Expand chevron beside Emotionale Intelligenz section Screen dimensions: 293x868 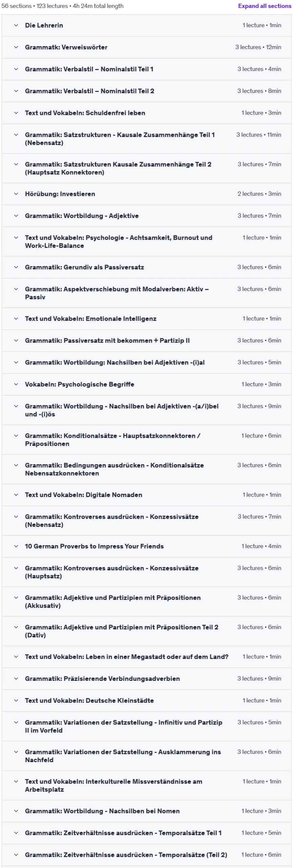[16, 319]
